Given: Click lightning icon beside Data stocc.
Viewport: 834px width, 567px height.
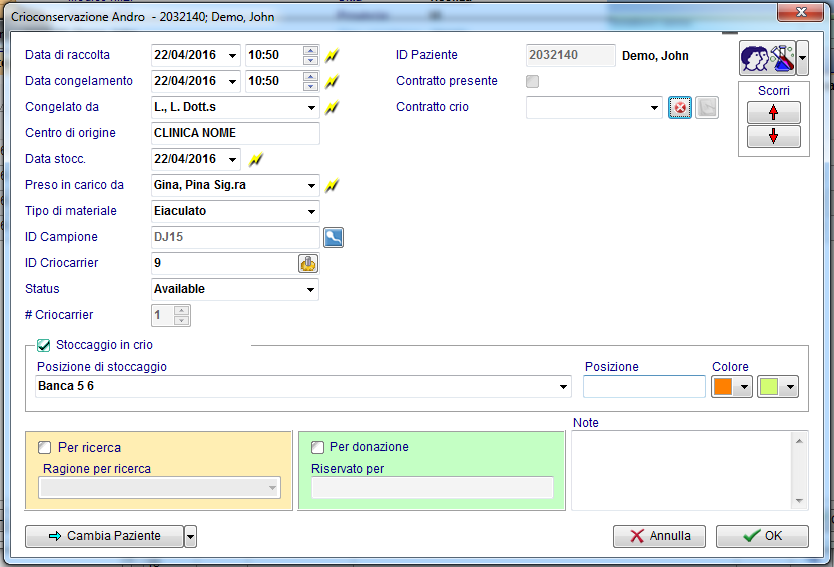Looking at the screenshot, I should (x=256, y=160).
